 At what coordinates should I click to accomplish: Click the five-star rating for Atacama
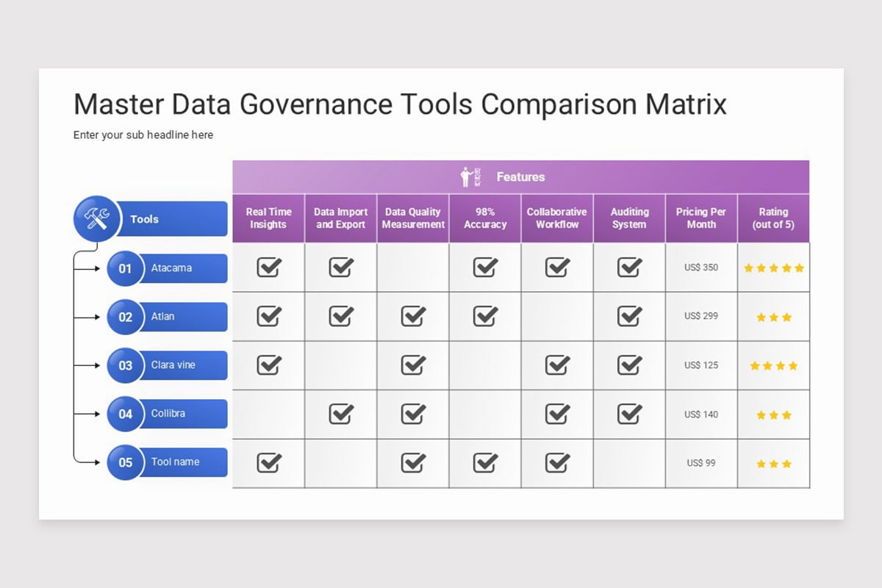point(774,268)
